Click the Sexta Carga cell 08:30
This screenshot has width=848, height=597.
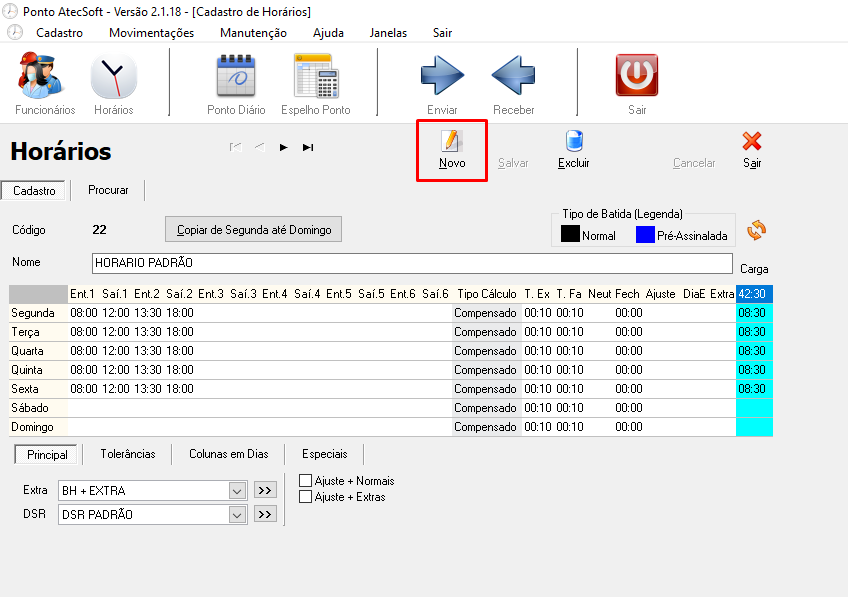754,388
